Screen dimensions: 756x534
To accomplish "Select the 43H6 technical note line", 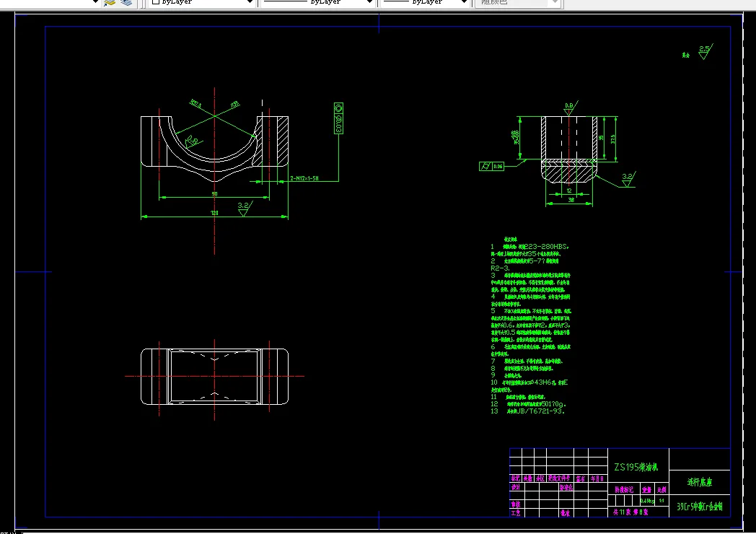I will click(529, 382).
